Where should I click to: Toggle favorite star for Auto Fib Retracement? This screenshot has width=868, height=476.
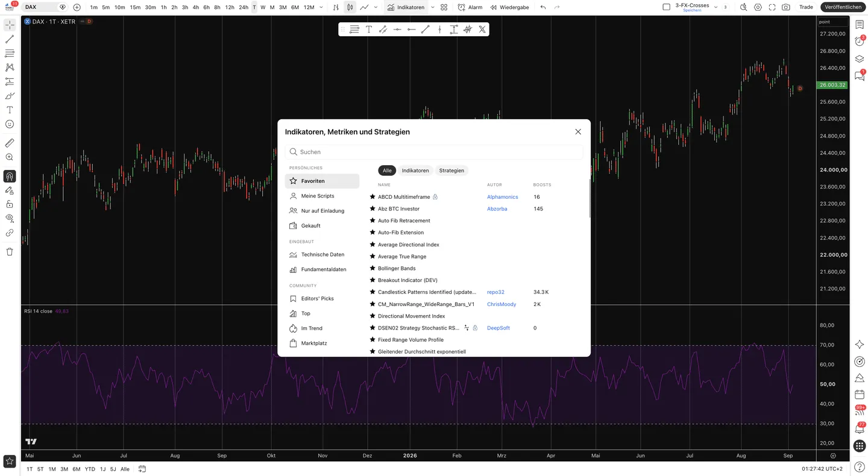pyautogui.click(x=373, y=221)
